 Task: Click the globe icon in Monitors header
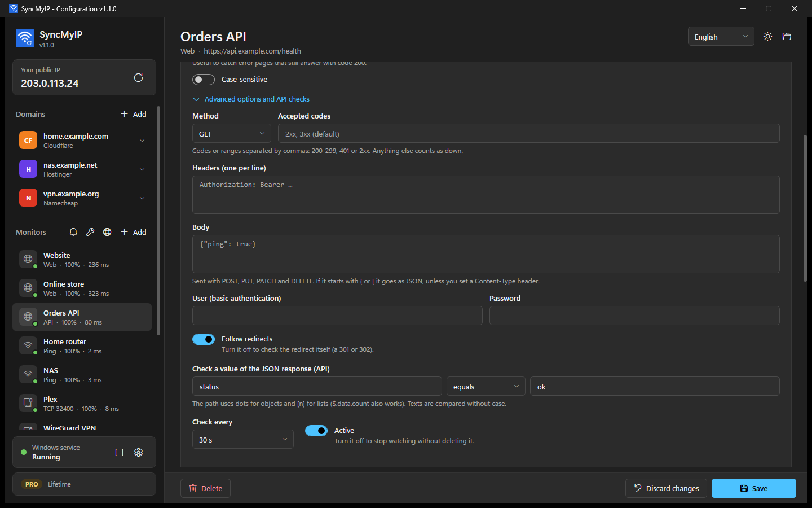[x=107, y=232]
